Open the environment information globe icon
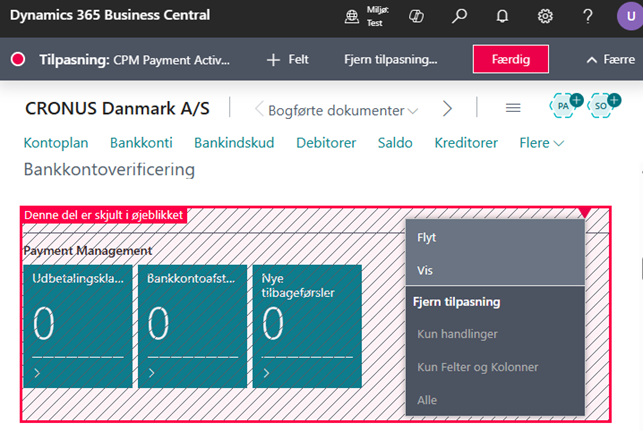This screenshot has width=643, height=431. click(351, 16)
